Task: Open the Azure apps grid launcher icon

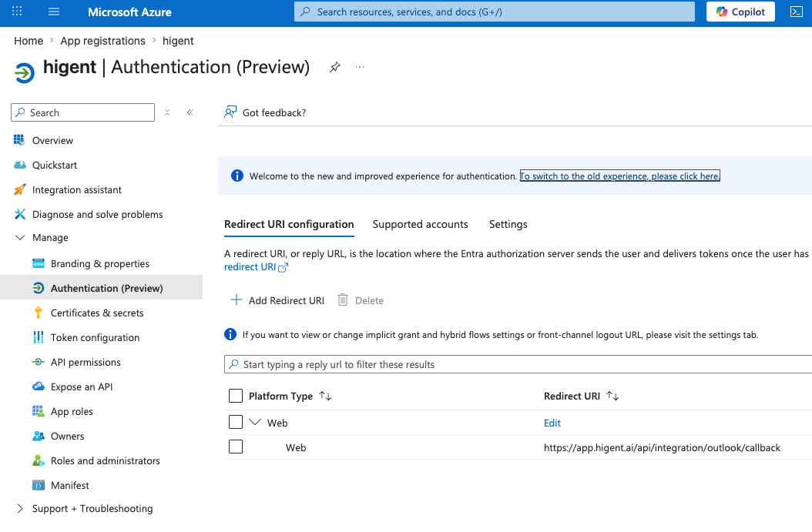Action: (x=17, y=11)
